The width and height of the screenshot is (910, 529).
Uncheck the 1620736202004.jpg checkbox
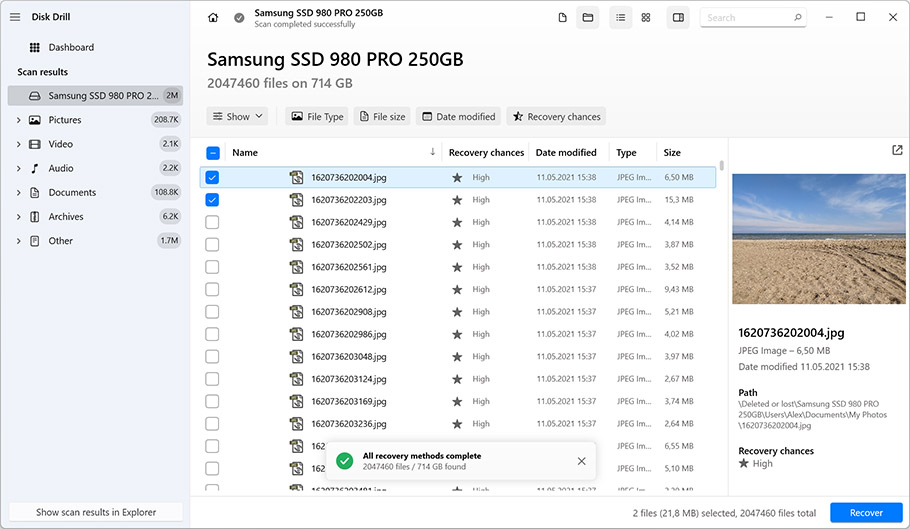click(x=212, y=177)
